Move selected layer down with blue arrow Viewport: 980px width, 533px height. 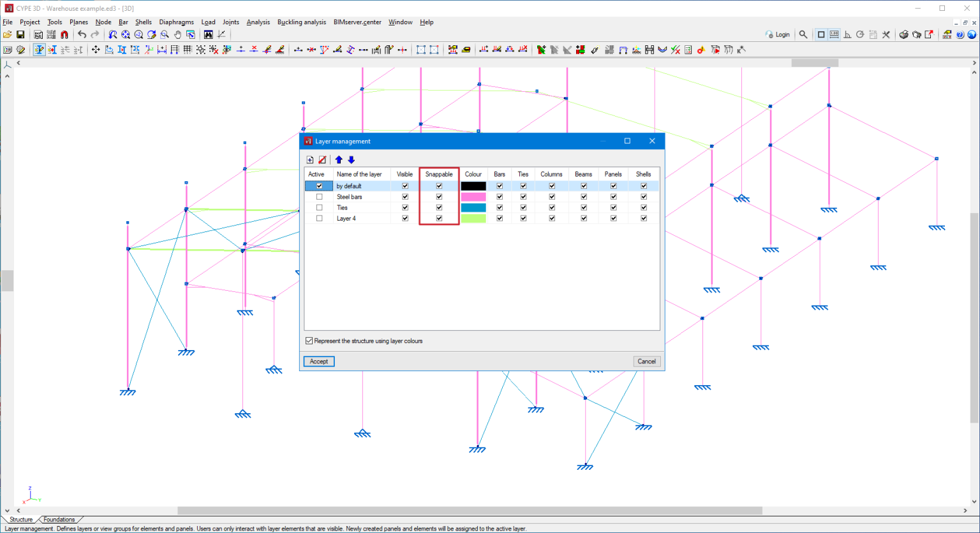pos(352,160)
